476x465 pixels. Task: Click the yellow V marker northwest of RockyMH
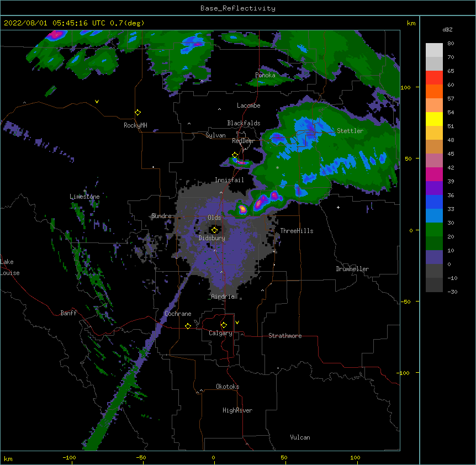(x=97, y=102)
